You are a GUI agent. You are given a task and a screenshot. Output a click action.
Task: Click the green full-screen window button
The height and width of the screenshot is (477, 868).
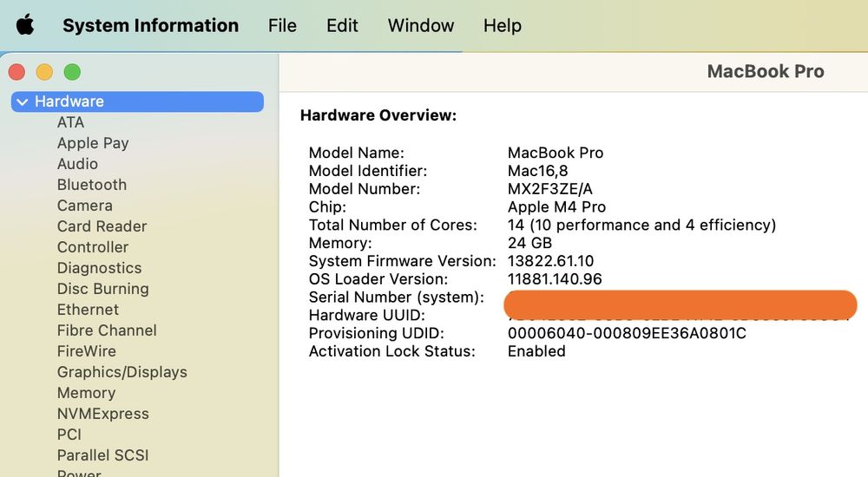[72, 72]
